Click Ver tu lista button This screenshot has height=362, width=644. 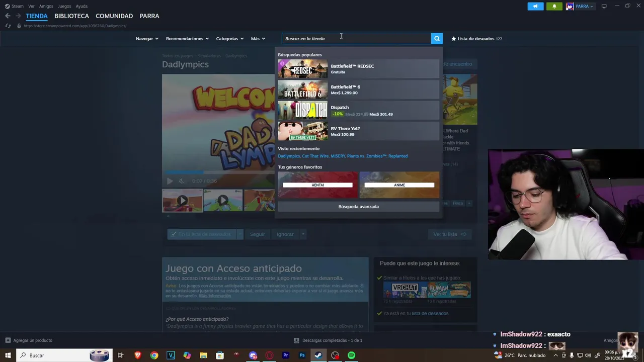(450, 234)
